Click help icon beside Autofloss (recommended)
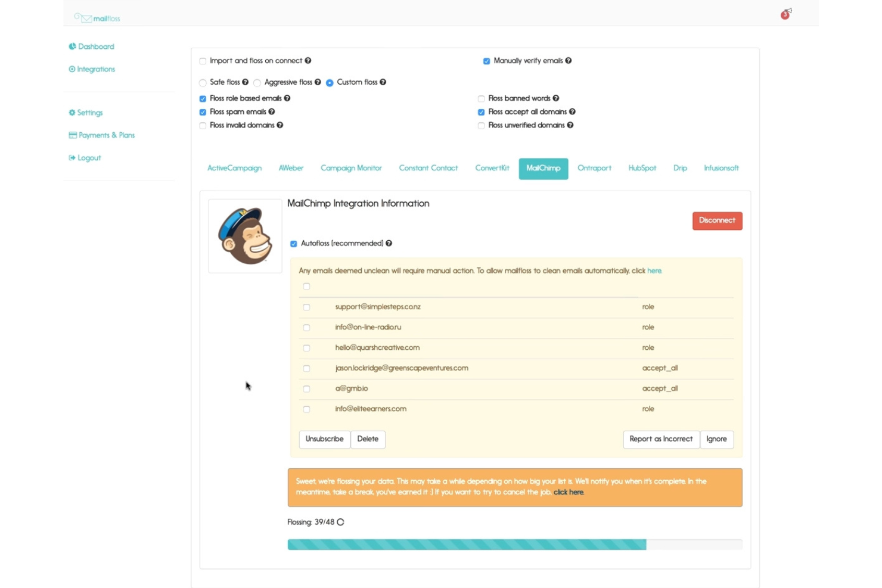The width and height of the screenshot is (882, 588). coord(389,244)
